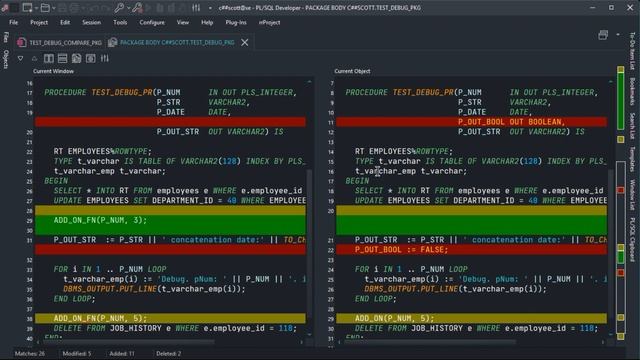The image size is (640, 360).
Task: Click right pane scroll-up arrow
Action: (x=611, y=82)
